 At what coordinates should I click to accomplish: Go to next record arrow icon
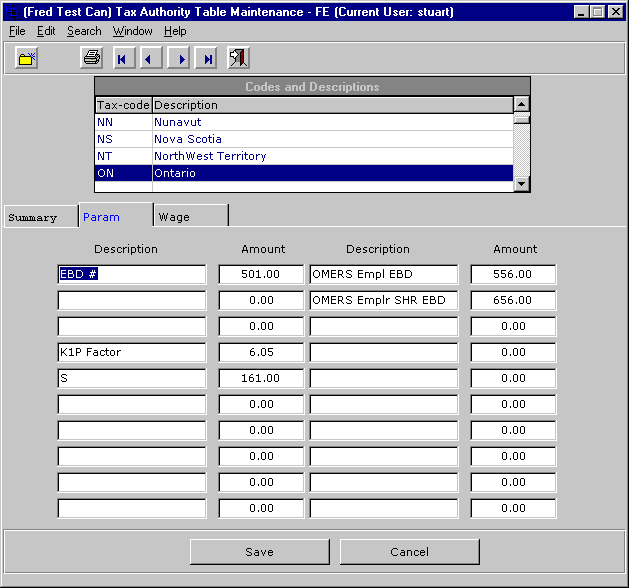pos(180,58)
